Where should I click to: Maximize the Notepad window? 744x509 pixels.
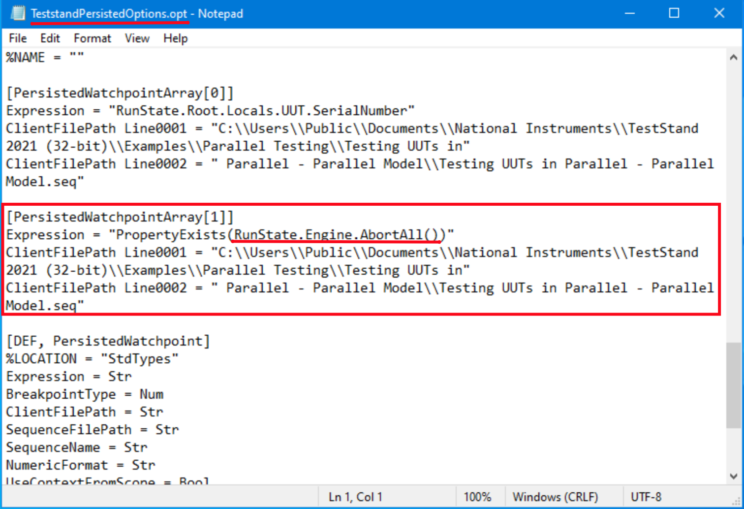click(x=673, y=14)
